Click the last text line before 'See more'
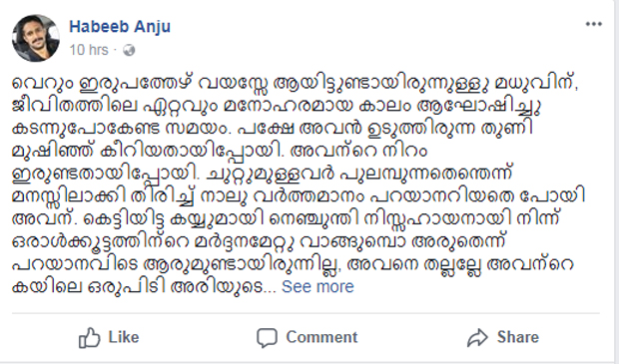The height and width of the screenshot is (364, 619). tap(144, 286)
